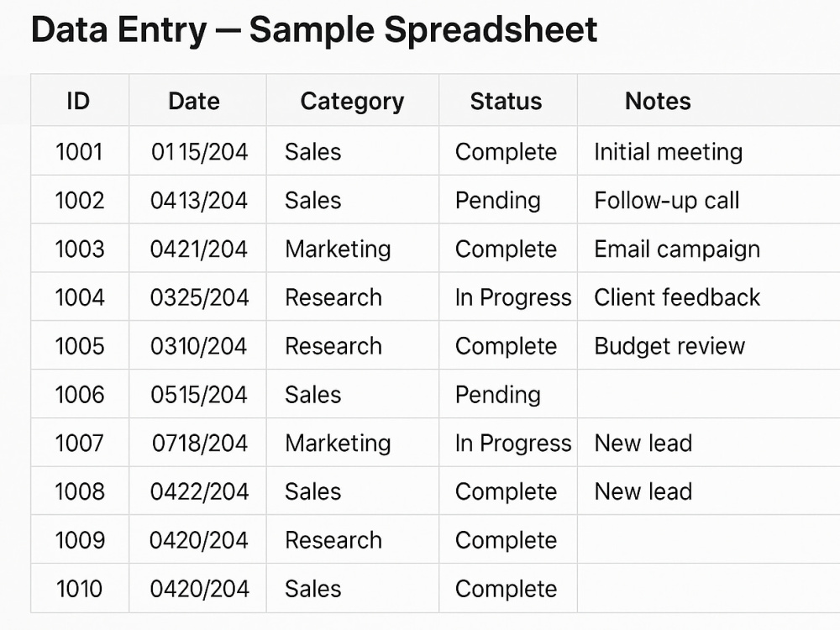The height and width of the screenshot is (630, 840).
Task: Select the Notes column header
Action: pyautogui.click(x=658, y=101)
